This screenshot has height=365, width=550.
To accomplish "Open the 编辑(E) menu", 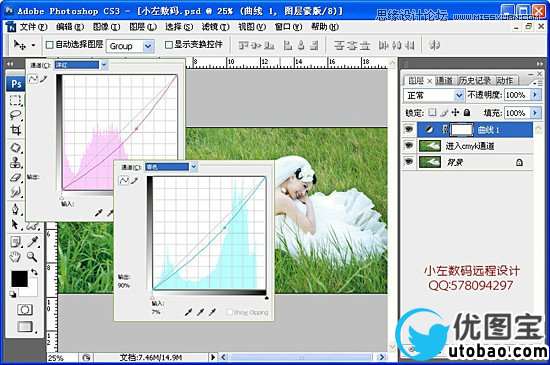I will coord(70,27).
